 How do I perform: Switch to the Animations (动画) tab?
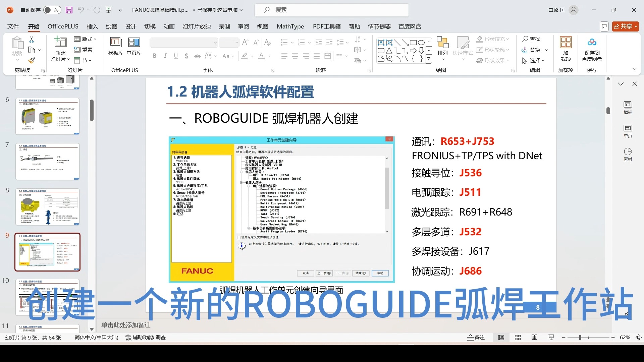tap(169, 26)
